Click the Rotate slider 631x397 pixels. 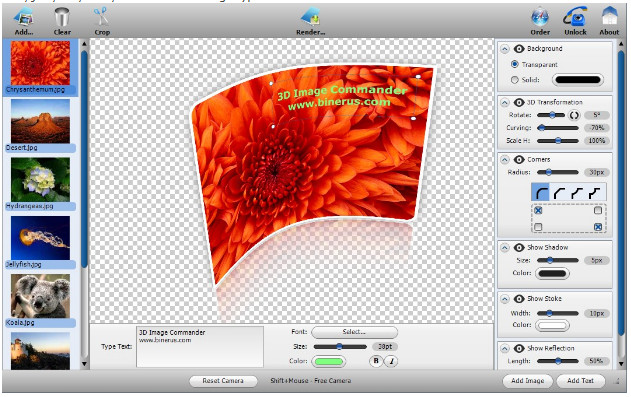tap(551, 115)
